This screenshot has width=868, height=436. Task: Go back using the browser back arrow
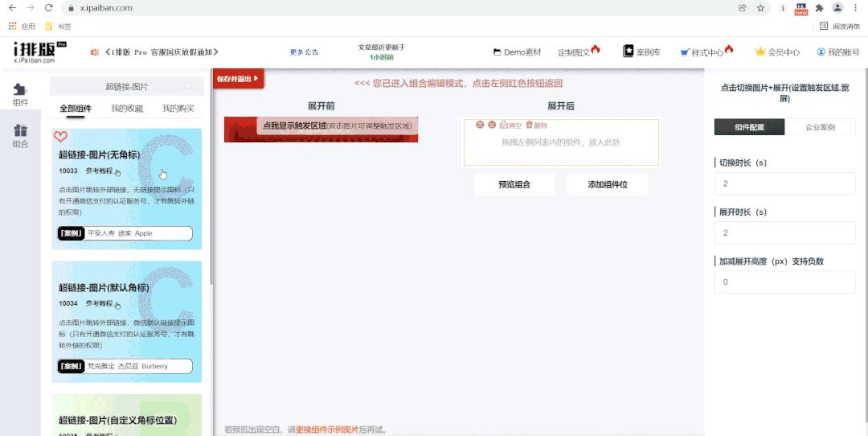pos(12,8)
